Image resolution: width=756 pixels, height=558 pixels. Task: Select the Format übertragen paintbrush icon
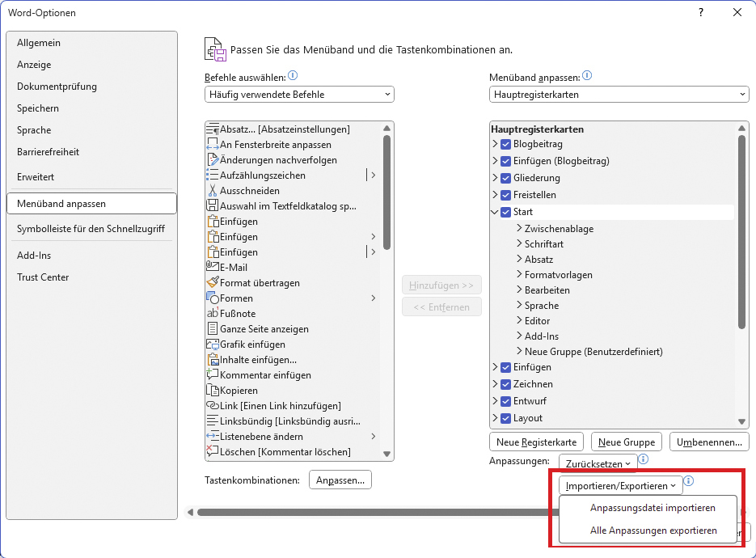point(212,282)
